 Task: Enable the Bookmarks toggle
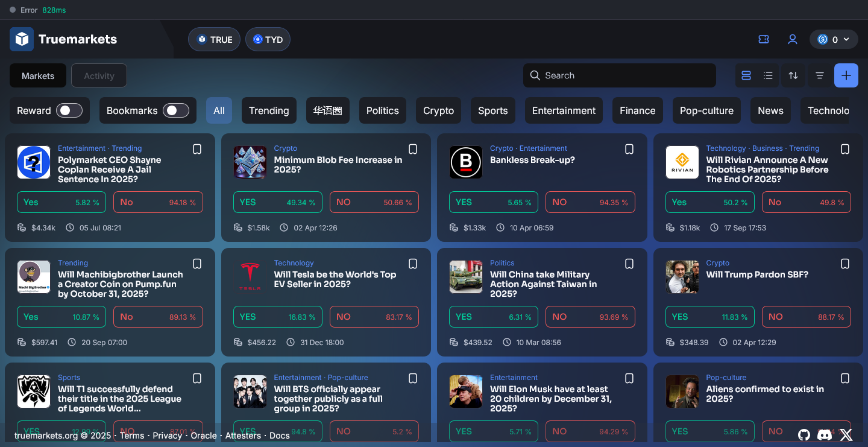coord(176,110)
